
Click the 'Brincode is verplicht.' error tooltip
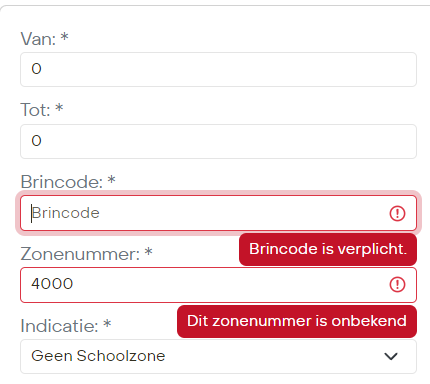point(328,249)
